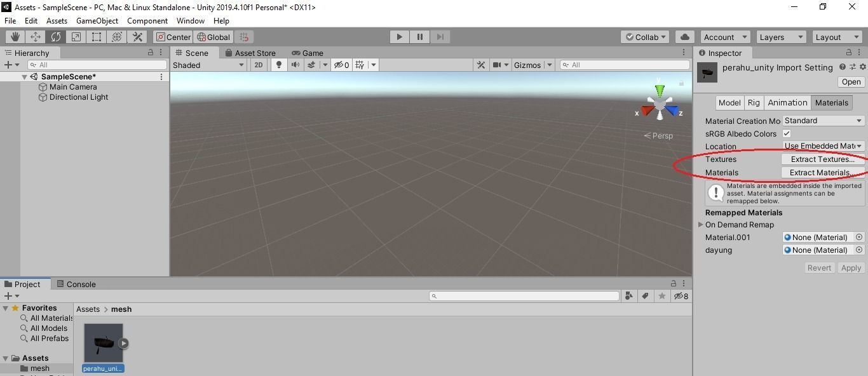This screenshot has width=868, height=376.
Task: Open the GameObject menu
Action: pos(97,21)
